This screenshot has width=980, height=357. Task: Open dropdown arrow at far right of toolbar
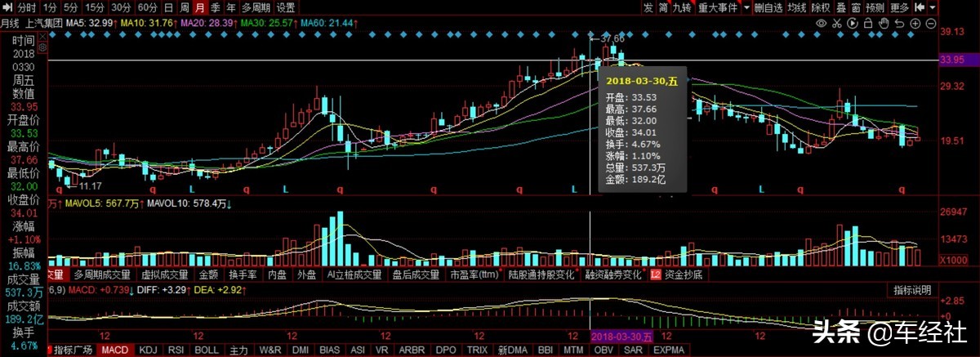(933, 7)
